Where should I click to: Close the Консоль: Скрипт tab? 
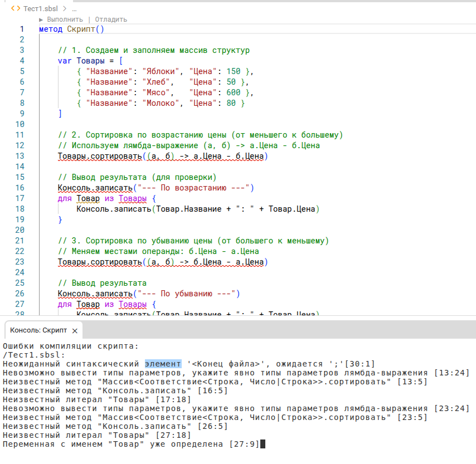point(75,331)
